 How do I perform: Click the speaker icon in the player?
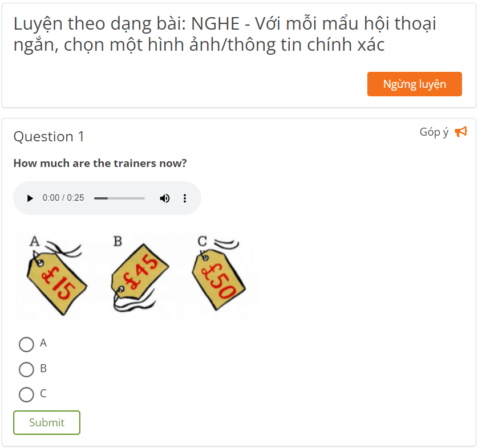(x=165, y=198)
